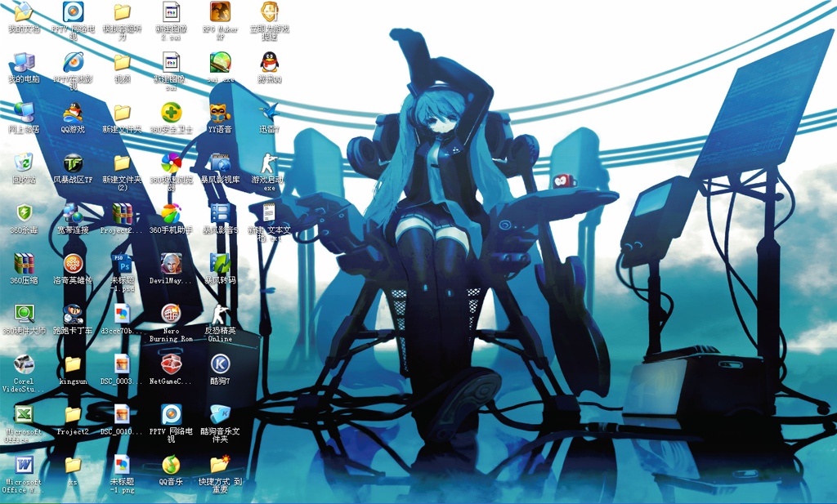Click the 反恐精英 Online game icon
This screenshot has height=504, width=837.
(221, 314)
